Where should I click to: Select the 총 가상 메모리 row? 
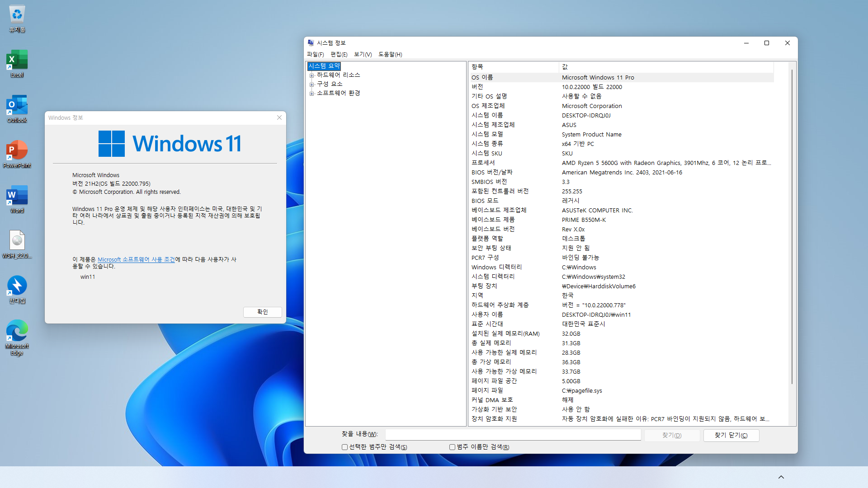pyautogui.click(x=622, y=362)
